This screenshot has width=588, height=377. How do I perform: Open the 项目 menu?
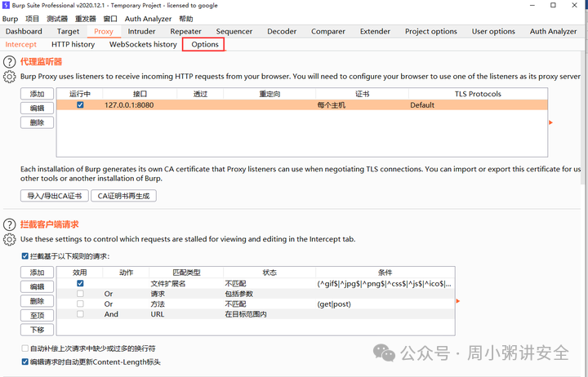click(x=32, y=19)
